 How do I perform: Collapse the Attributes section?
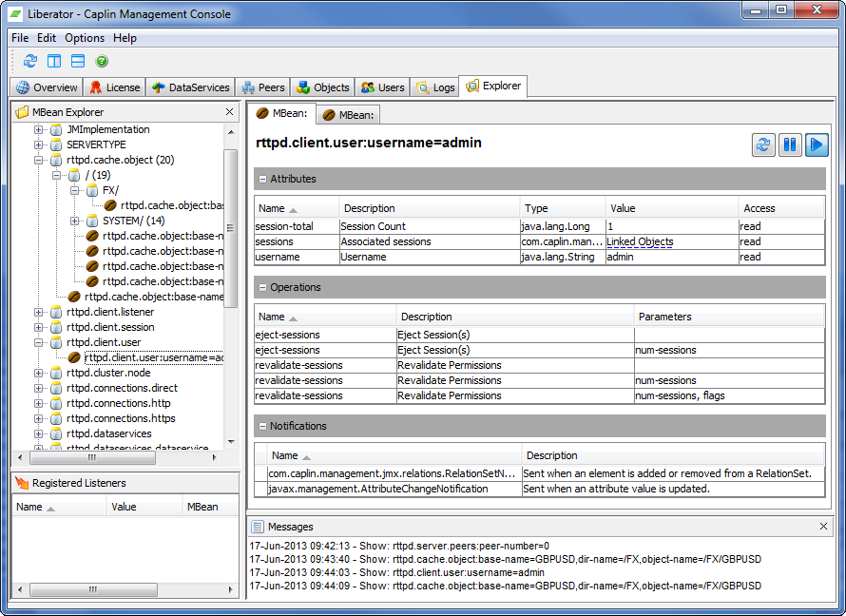(262, 179)
